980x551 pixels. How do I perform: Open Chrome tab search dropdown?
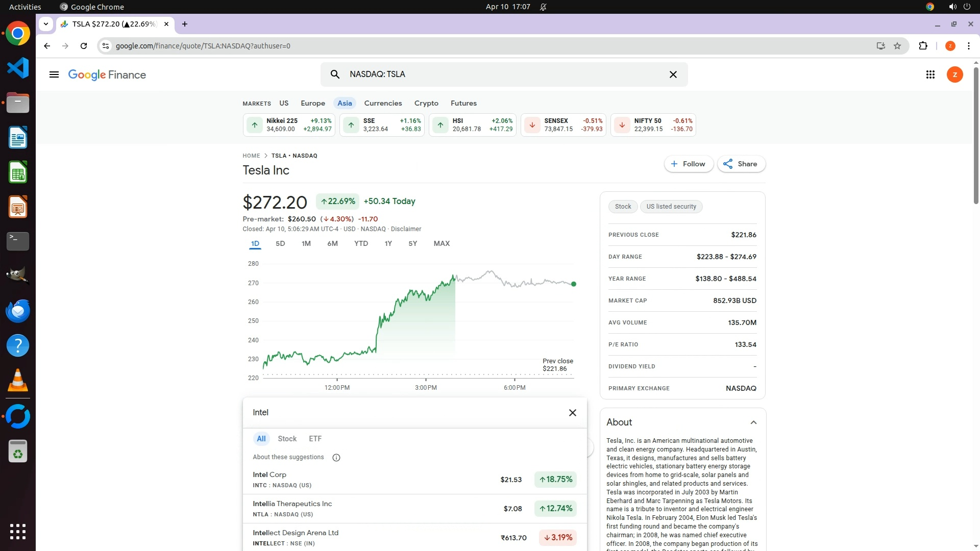coord(46,24)
